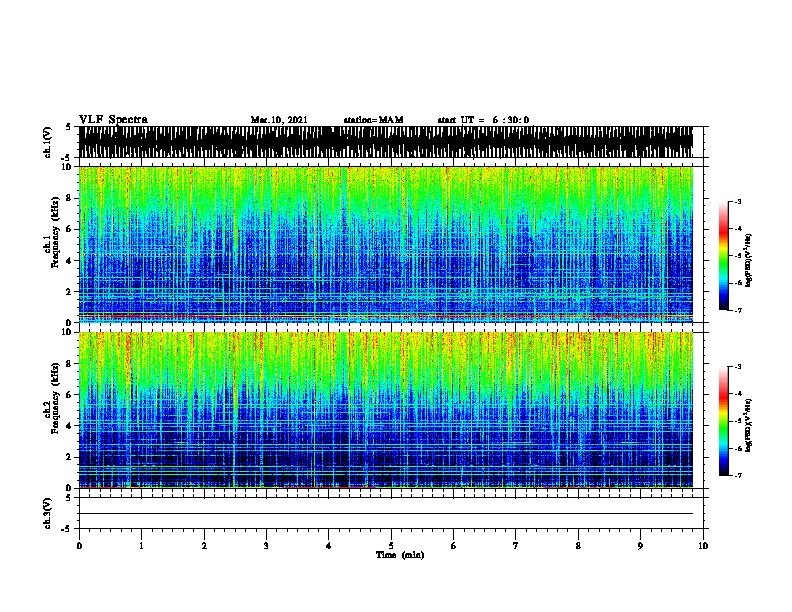Image resolution: width=792 pixels, height=612 pixels.
Task: Click time axis tick label "0"
Action: point(79,546)
